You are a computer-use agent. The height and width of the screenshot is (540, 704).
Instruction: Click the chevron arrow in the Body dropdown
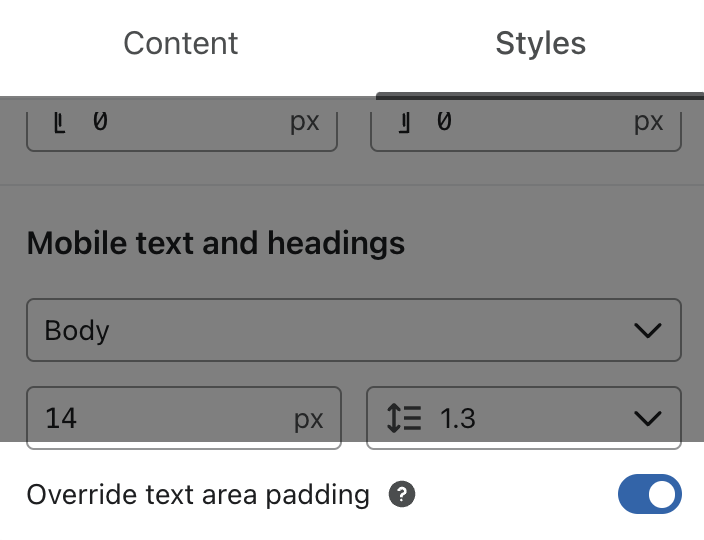648,331
